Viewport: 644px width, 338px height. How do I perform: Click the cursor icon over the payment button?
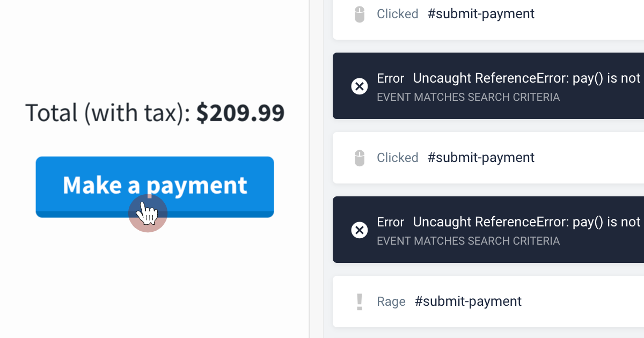coord(148,213)
